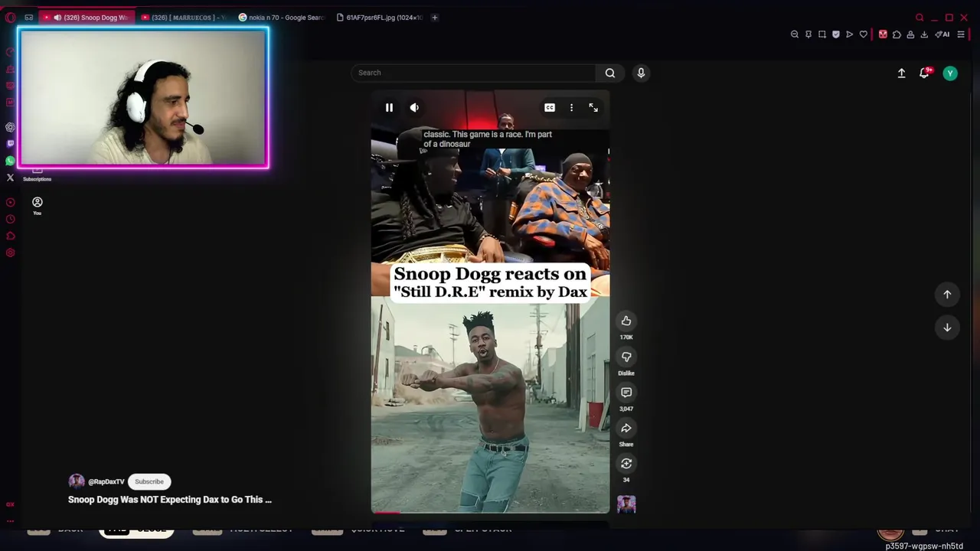Mute the Shorts video volume

point(414,108)
